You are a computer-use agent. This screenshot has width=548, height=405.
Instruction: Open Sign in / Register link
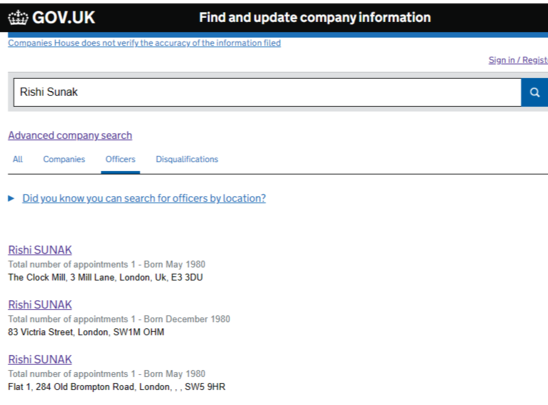click(x=518, y=60)
